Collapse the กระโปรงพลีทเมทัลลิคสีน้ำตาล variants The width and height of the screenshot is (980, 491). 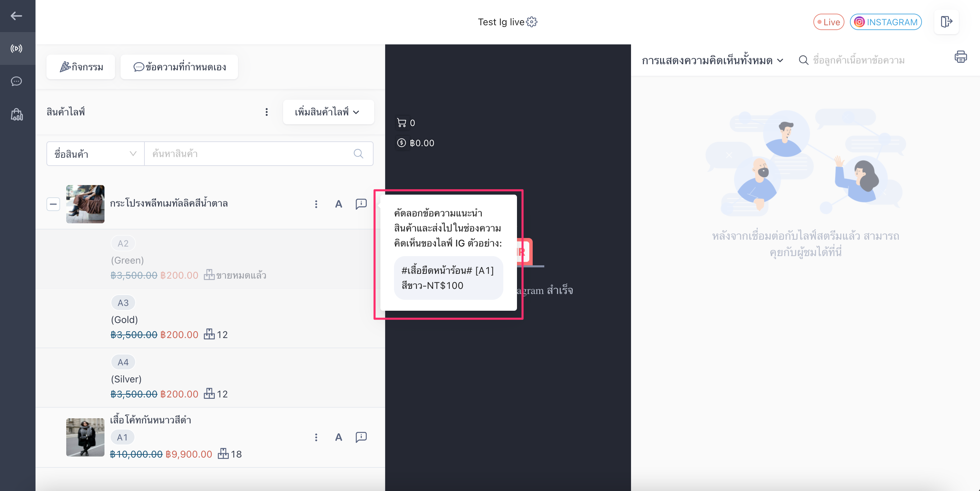pyautogui.click(x=53, y=204)
